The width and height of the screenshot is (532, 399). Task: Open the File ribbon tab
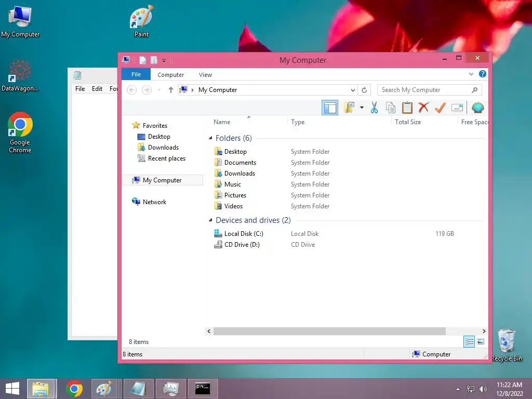[136, 74]
